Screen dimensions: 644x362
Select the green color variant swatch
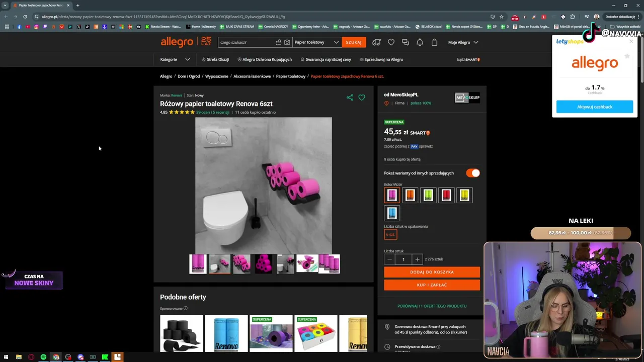428,195
